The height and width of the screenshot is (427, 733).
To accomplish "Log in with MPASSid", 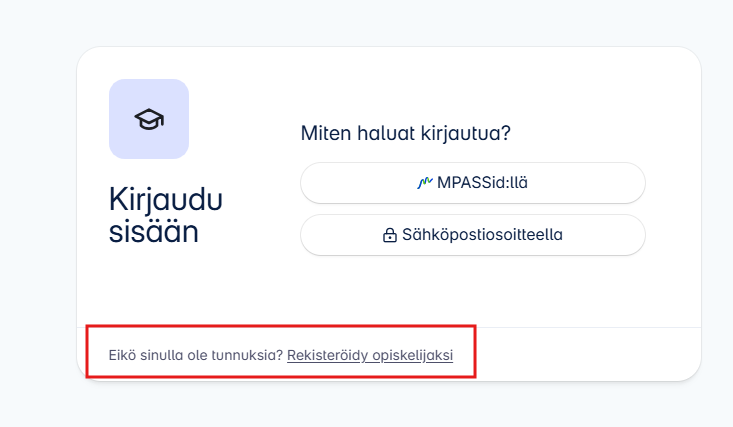I will point(472,183).
